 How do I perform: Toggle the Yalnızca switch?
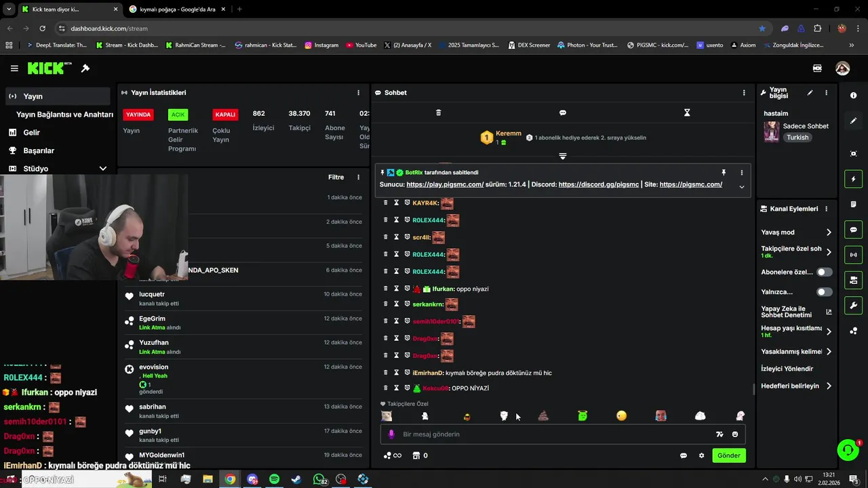[x=825, y=292]
